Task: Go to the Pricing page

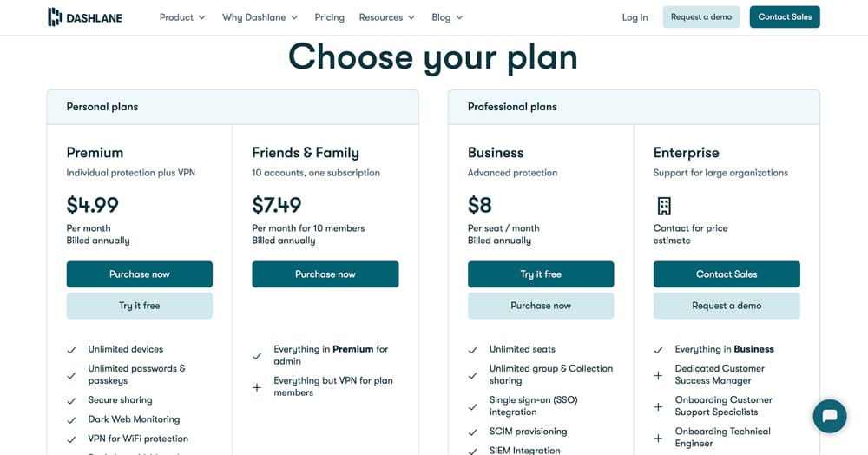Action: 329,17
